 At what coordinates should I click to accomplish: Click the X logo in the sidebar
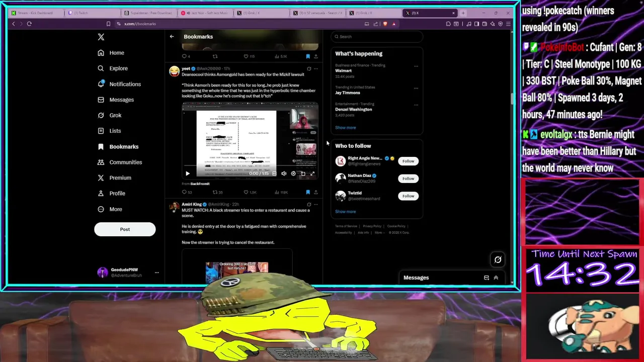tap(101, 37)
